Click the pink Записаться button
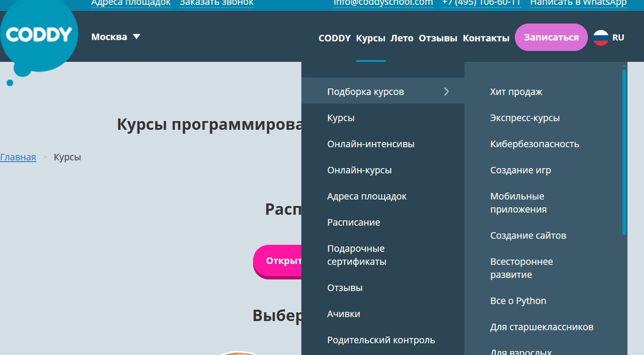The height and width of the screenshot is (355, 644). [551, 38]
